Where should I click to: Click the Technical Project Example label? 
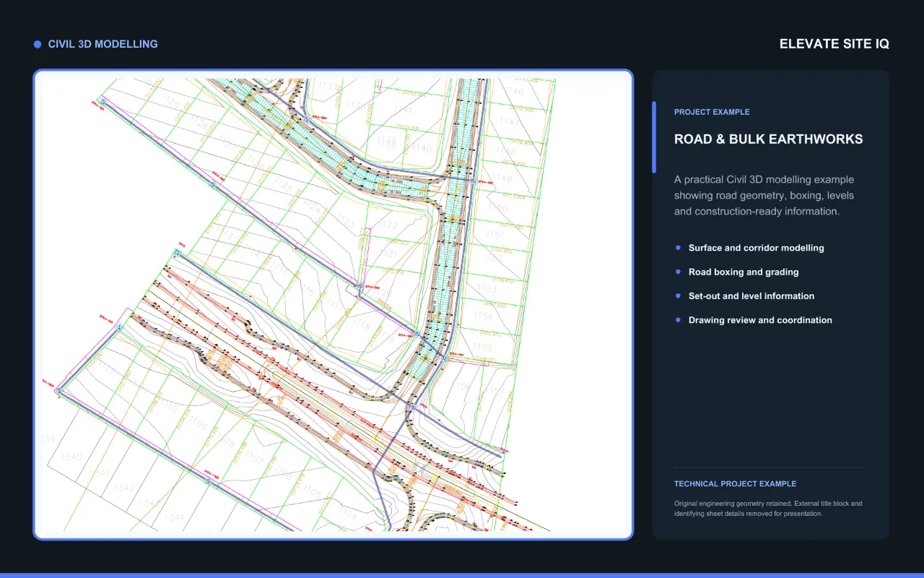[736, 484]
